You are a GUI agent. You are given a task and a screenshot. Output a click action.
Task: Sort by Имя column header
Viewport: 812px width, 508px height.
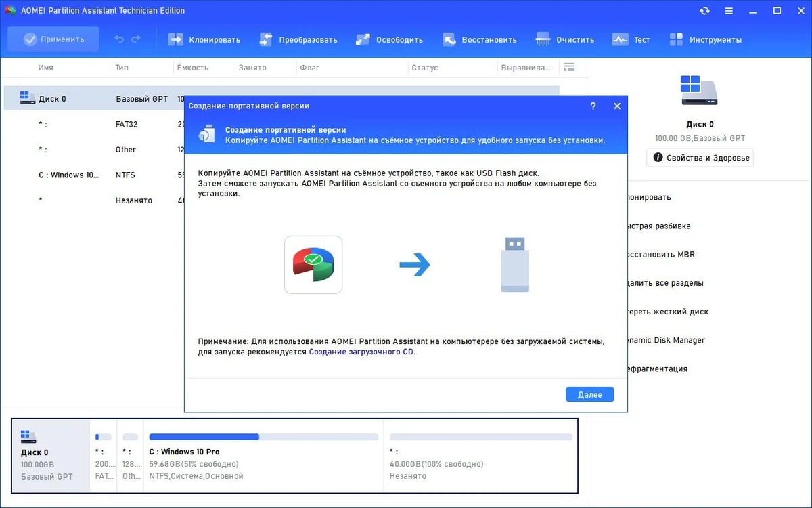46,68
